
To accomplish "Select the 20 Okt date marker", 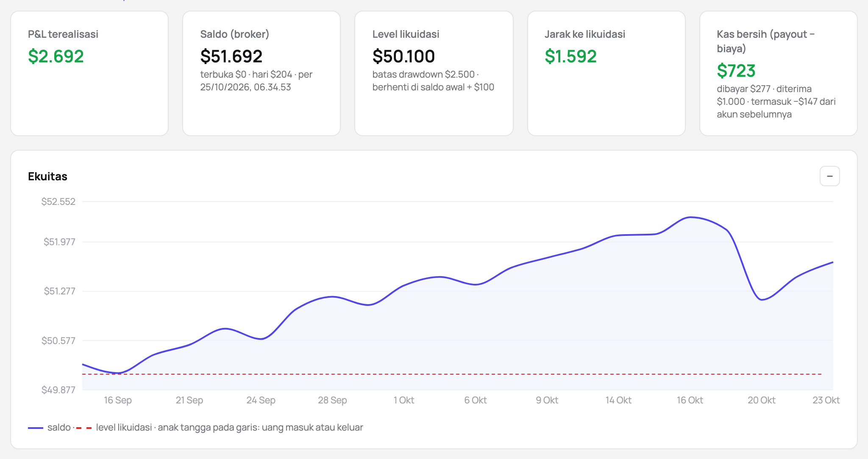I will click(x=761, y=400).
